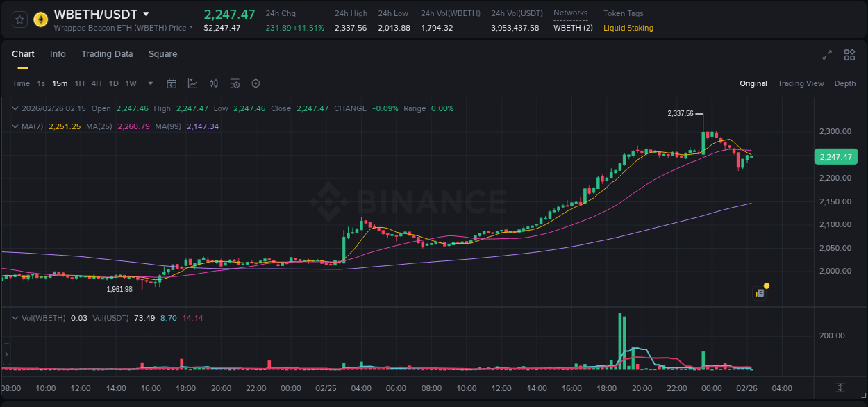The width and height of the screenshot is (868, 407).
Task: Open the indicator parameters settings icon
Action: (x=235, y=83)
